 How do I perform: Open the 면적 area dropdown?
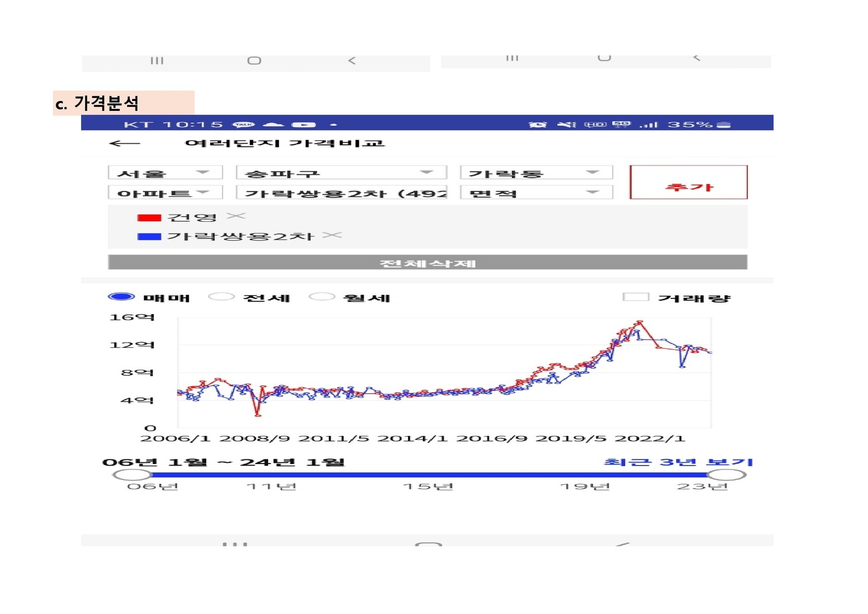[536, 192]
